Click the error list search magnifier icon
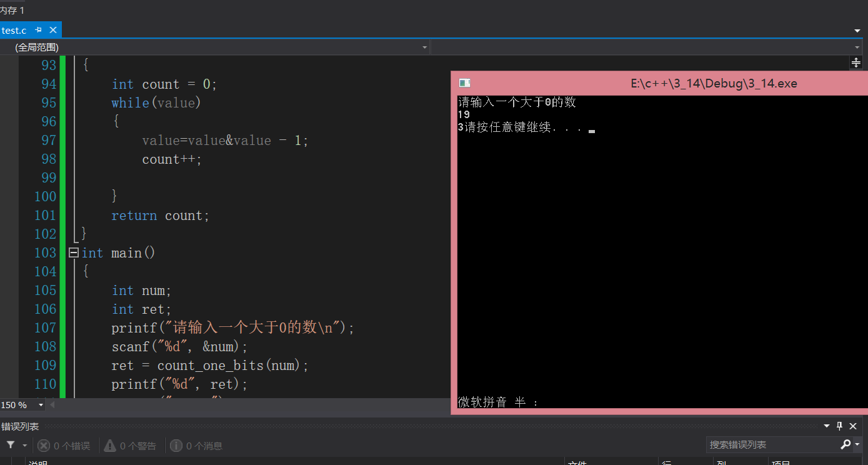This screenshot has height=465, width=868. coord(845,445)
